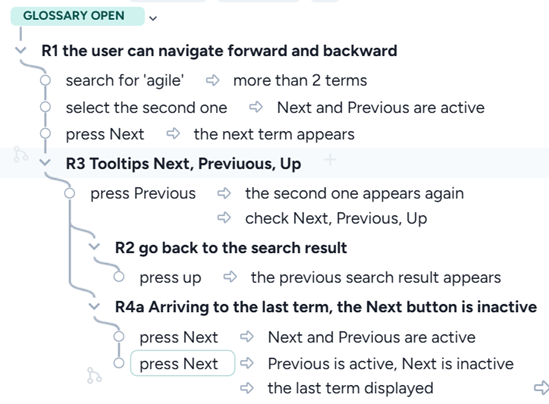Click the text Previous is active, Next is inactive

[391, 364]
